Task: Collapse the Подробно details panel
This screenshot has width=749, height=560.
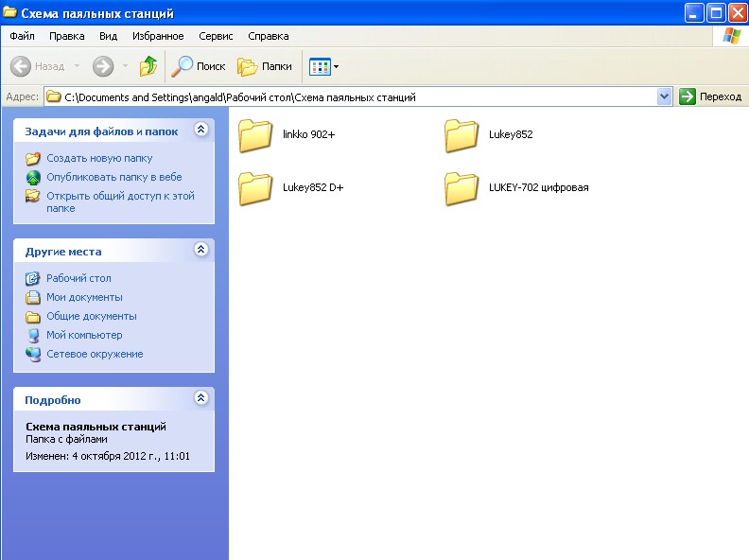Action: tap(200, 398)
